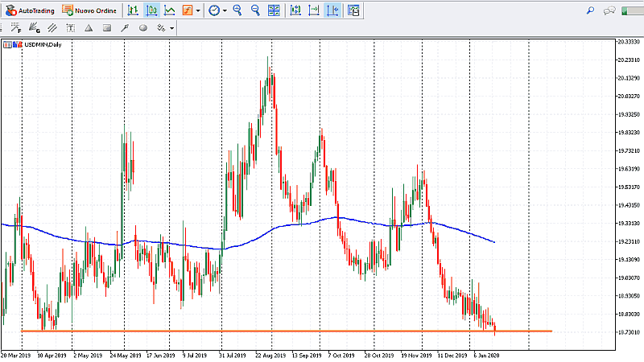This screenshot has height=362, width=644.
Task: Switch chart to bar chart view
Action: (x=133, y=10)
